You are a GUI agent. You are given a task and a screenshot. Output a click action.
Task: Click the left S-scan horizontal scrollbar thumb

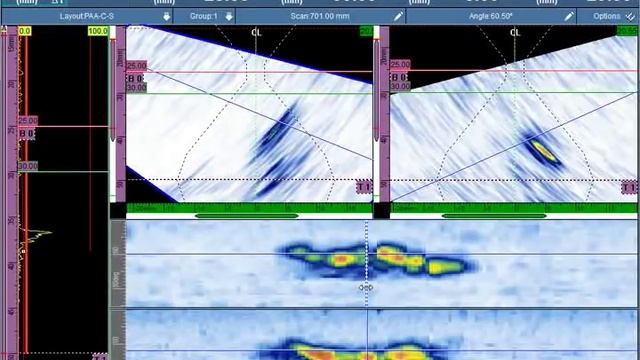click(247, 216)
